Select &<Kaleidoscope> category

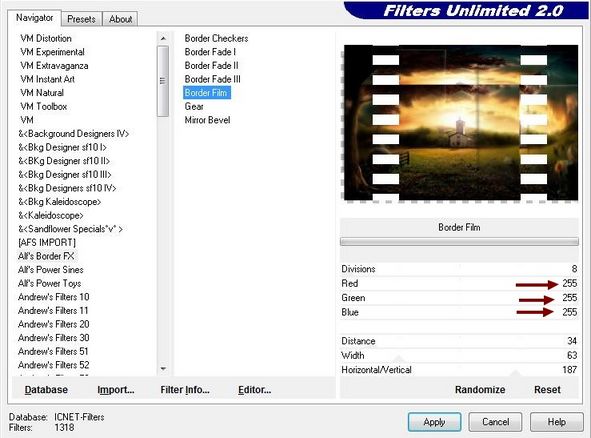pos(51,215)
